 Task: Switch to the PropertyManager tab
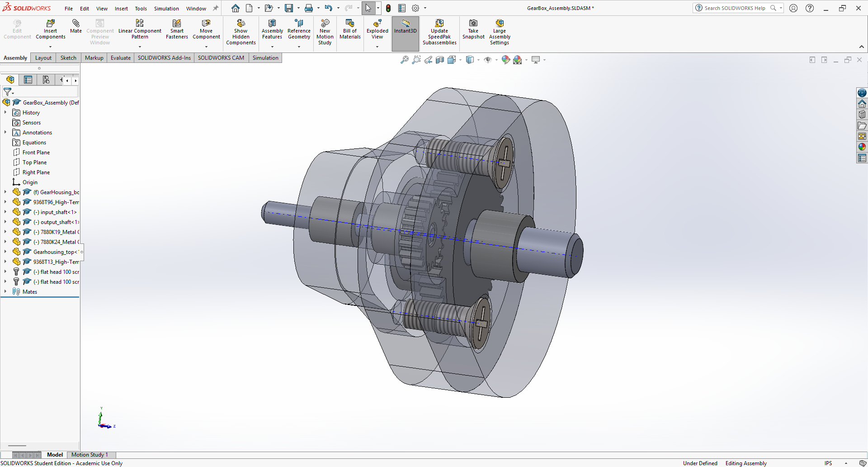tap(28, 80)
